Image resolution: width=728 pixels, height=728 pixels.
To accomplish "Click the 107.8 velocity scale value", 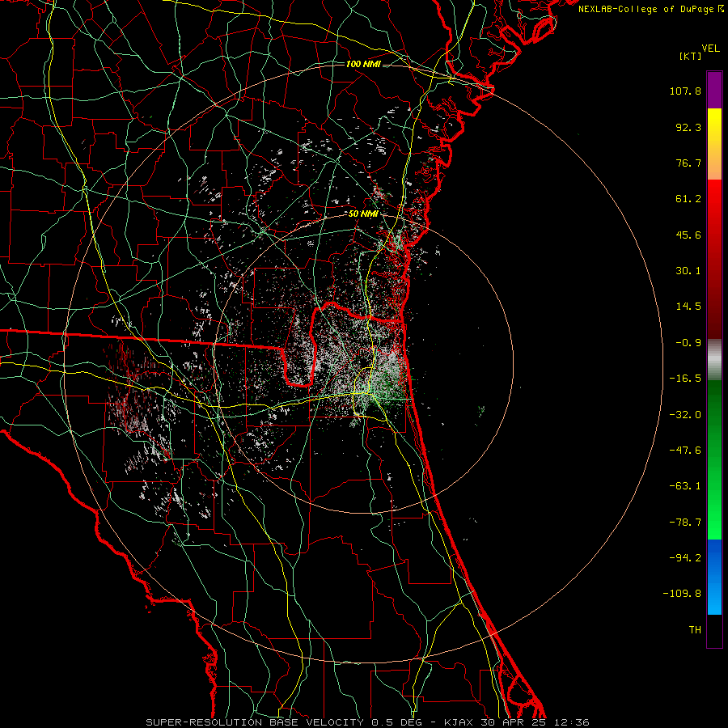I will click(685, 91).
